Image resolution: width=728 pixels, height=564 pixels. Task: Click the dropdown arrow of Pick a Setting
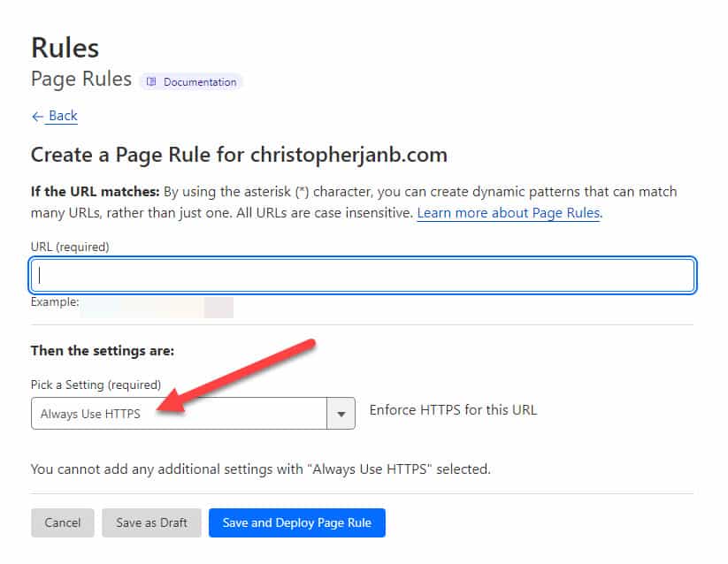pyautogui.click(x=341, y=414)
